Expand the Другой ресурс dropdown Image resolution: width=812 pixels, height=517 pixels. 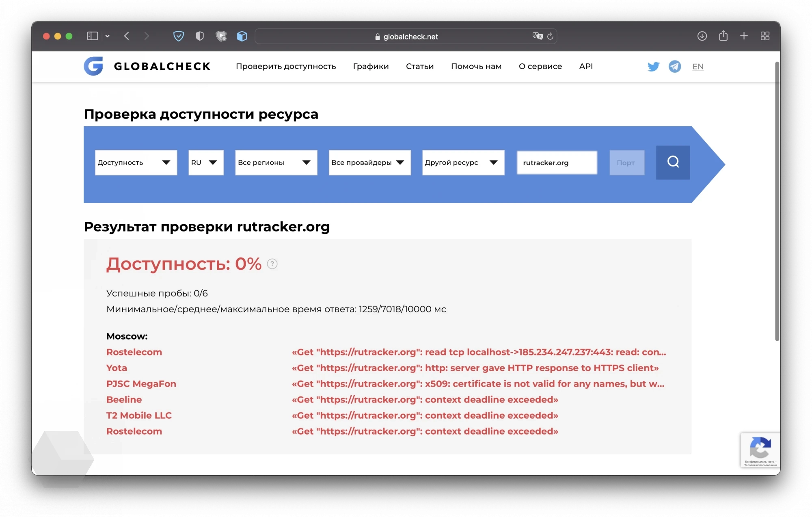(463, 162)
